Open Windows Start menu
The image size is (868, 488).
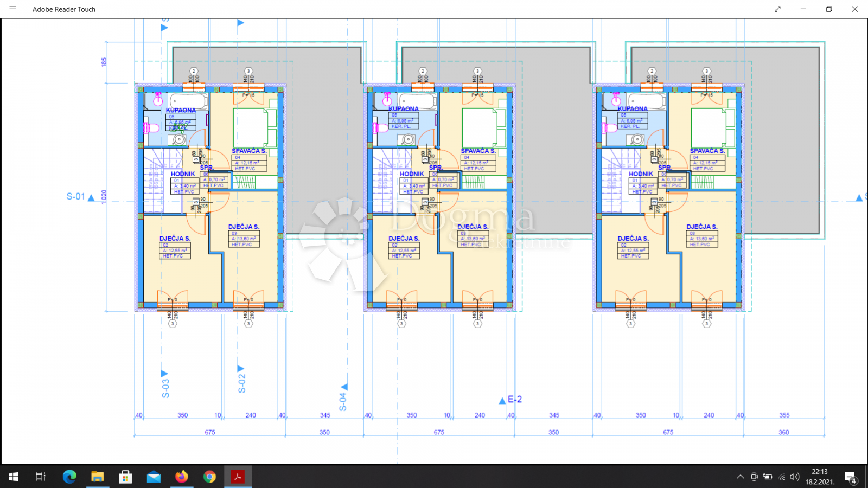coord(14,477)
